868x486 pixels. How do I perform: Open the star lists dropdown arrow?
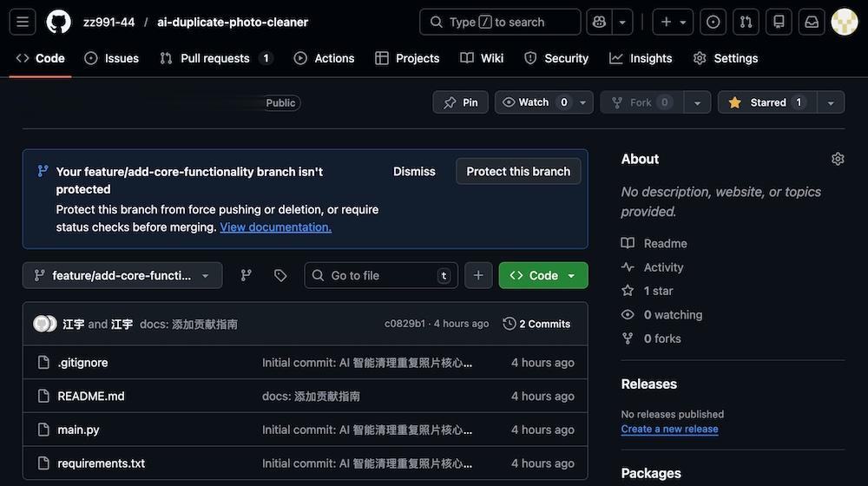pos(831,102)
